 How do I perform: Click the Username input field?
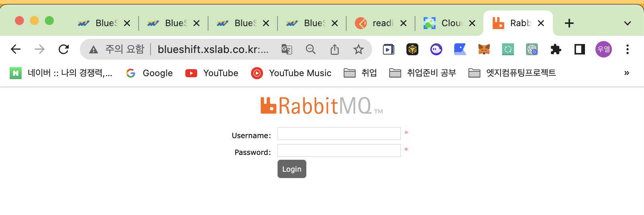pos(339,134)
